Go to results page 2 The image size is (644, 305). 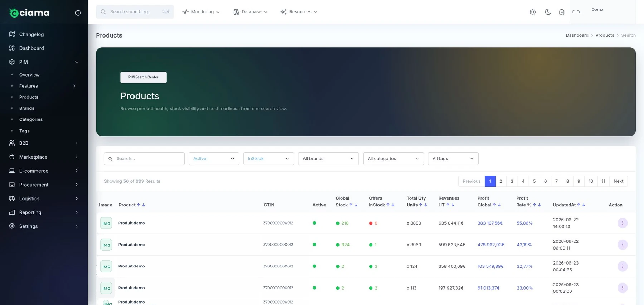click(501, 181)
